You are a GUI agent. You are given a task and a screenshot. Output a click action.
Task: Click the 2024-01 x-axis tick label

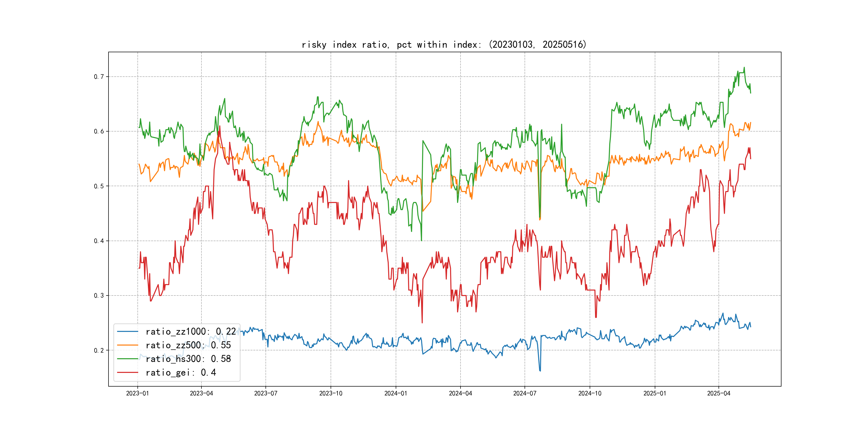point(396,393)
